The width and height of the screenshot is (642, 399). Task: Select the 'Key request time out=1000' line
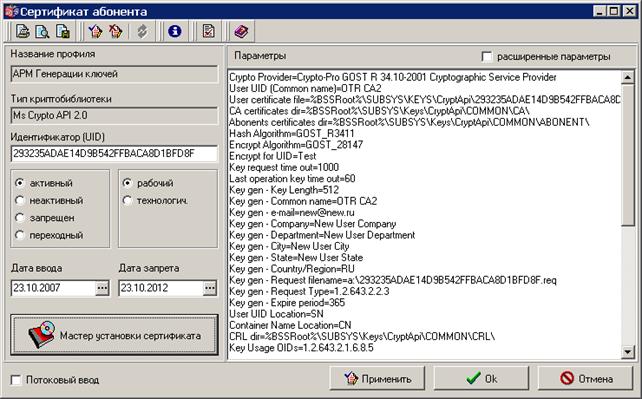284,167
